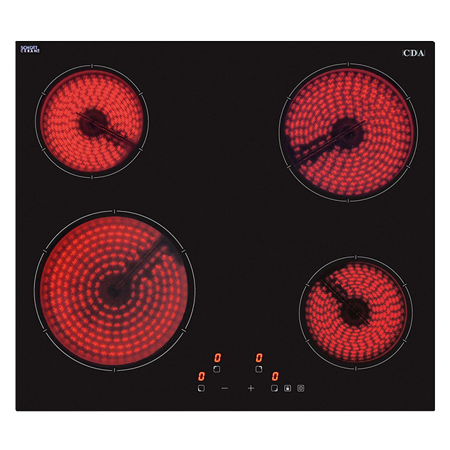Click the rear-left zone heat level digit

click(217, 358)
